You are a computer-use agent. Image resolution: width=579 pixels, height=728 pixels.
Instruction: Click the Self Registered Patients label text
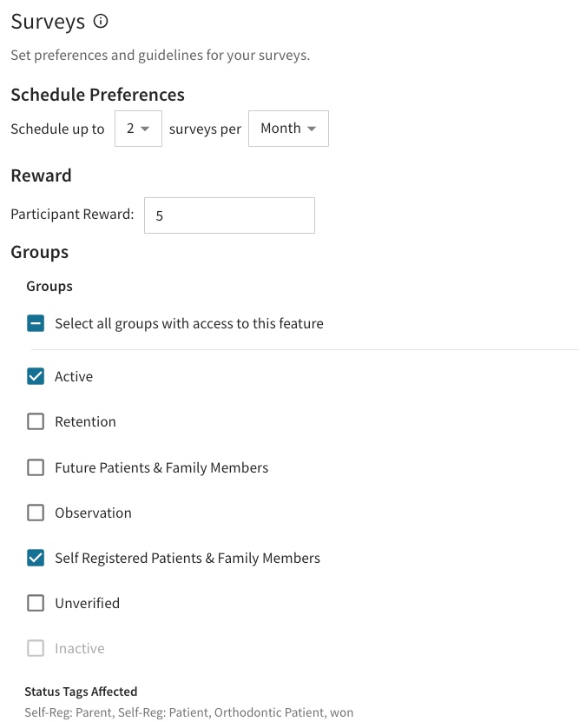[188, 558]
